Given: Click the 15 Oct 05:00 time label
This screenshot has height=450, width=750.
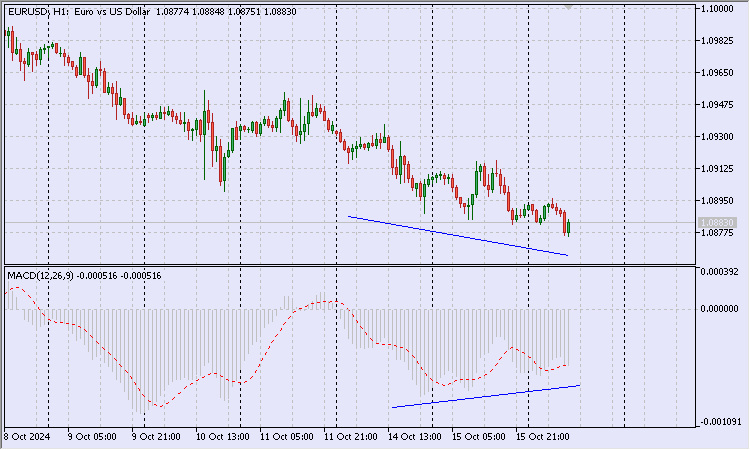Looking at the screenshot, I should point(479,437).
